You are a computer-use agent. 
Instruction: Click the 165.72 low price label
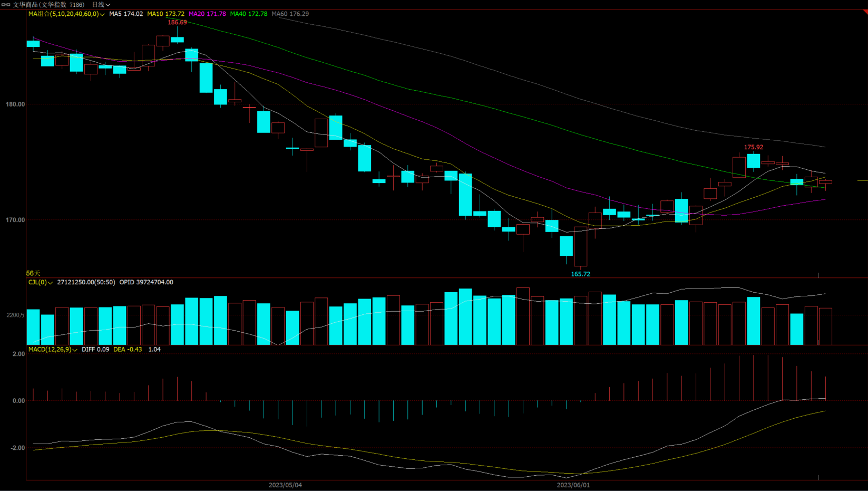pos(581,274)
